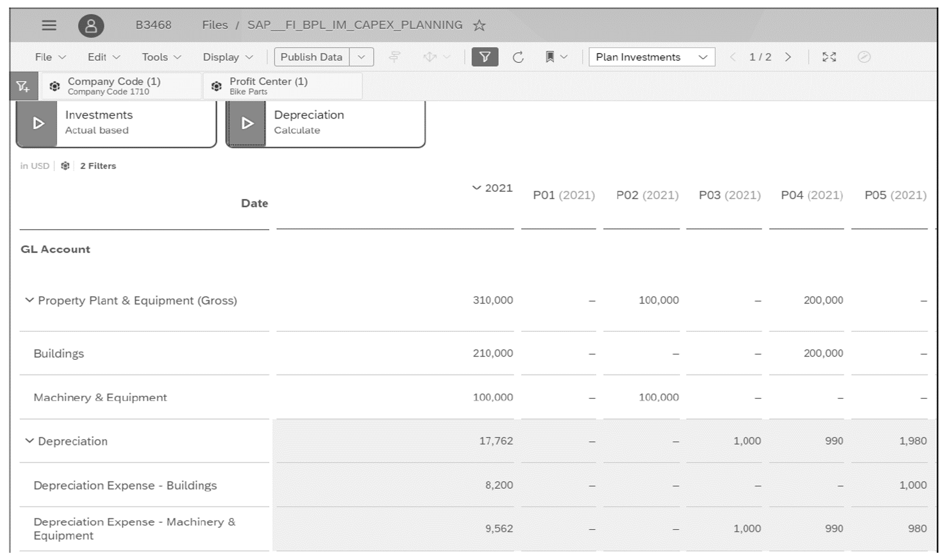Open the navigation hamburger menu
This screenshot has width=947, height=560.
[x=49, y=24]
